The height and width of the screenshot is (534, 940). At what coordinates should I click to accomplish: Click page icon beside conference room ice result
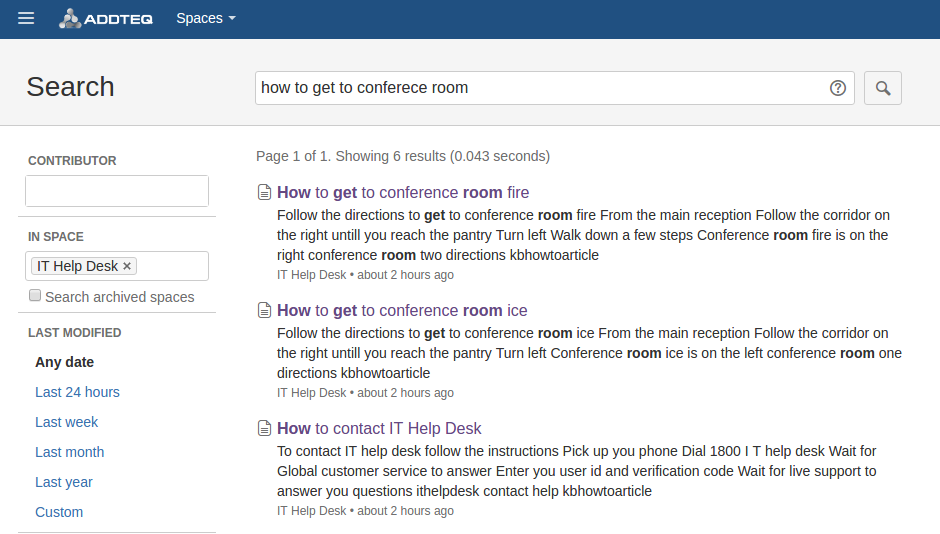[264, 311]
